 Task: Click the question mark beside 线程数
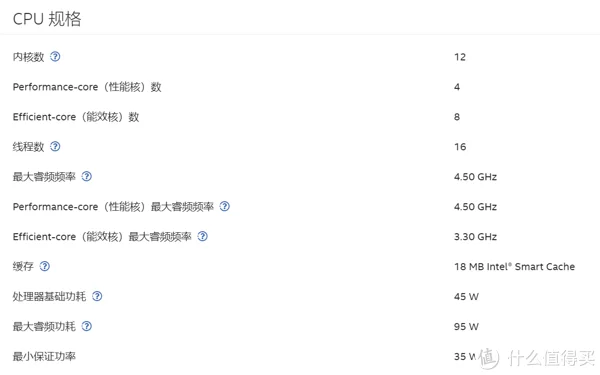(x=55, y=147)
